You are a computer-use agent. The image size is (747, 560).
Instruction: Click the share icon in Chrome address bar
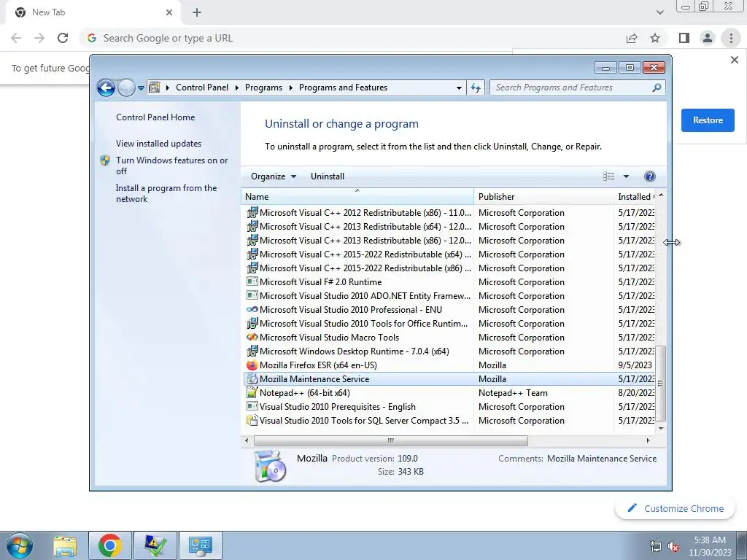point(632,38)
